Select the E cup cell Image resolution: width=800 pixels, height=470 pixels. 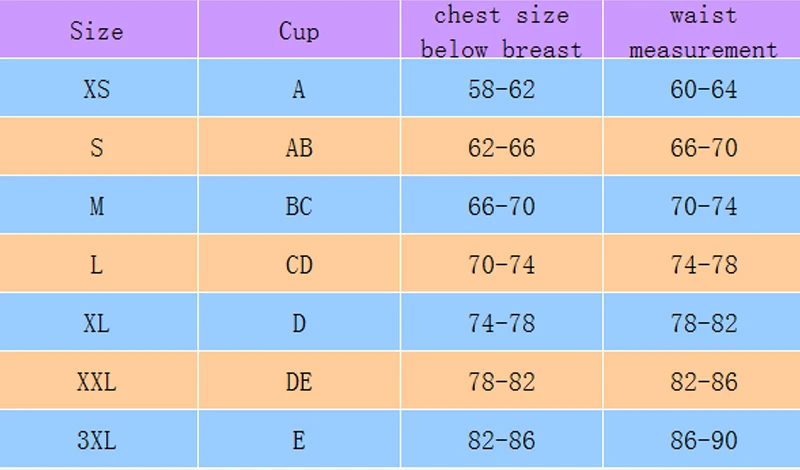tap(299, 439)
